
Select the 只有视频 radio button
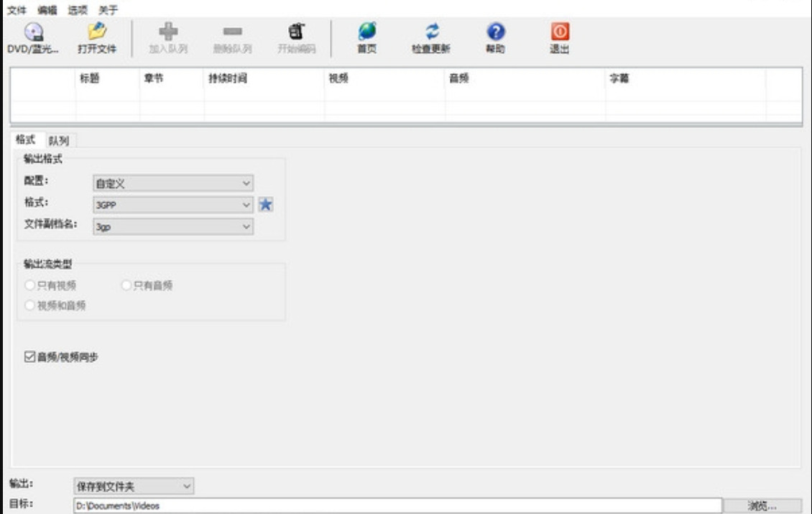pos(29,285)
